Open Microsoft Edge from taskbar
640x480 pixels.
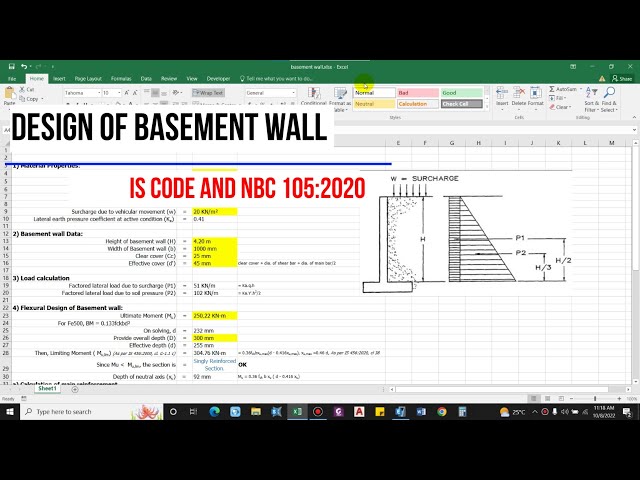point(215,411)
